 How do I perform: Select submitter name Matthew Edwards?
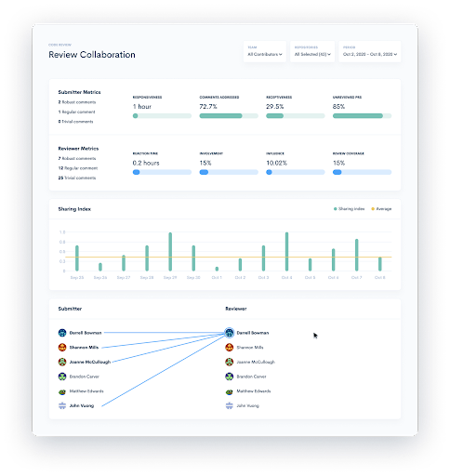click(86, 391)
